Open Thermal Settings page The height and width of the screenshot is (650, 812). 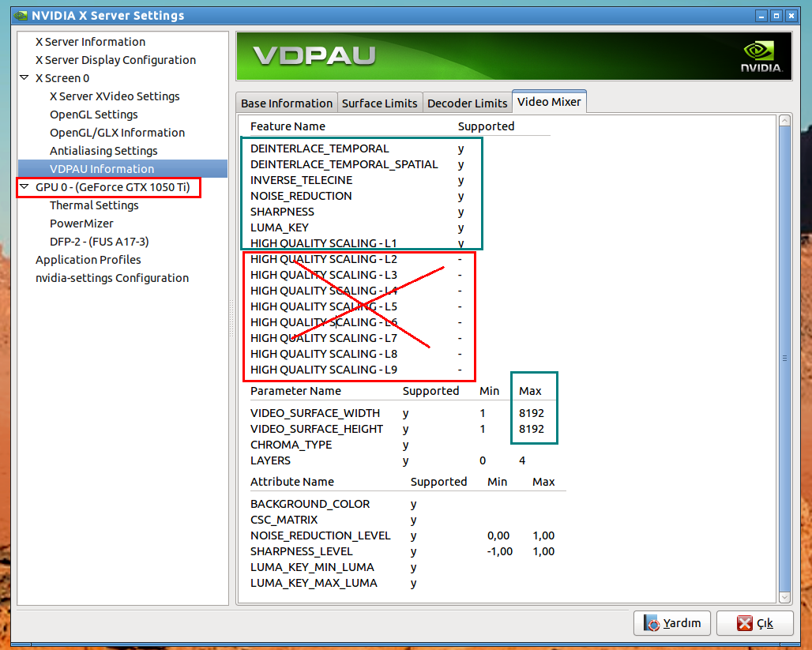point(94,205)
